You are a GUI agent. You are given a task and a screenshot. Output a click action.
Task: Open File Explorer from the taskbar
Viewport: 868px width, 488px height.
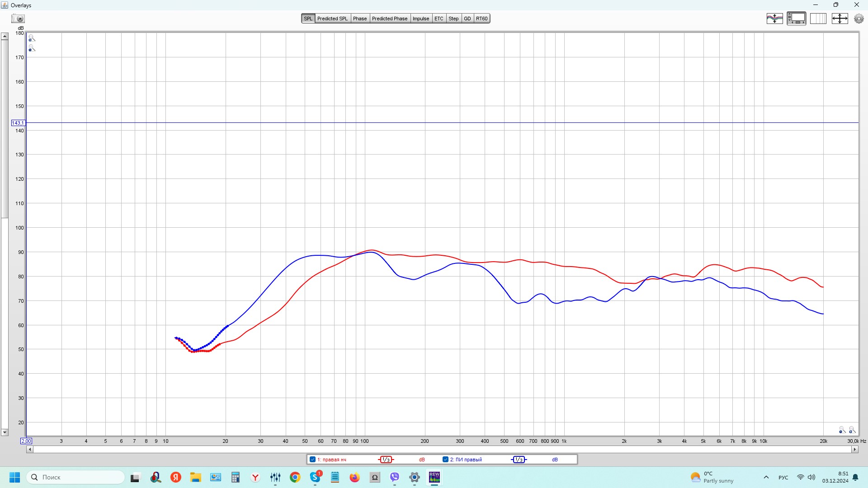195,477
